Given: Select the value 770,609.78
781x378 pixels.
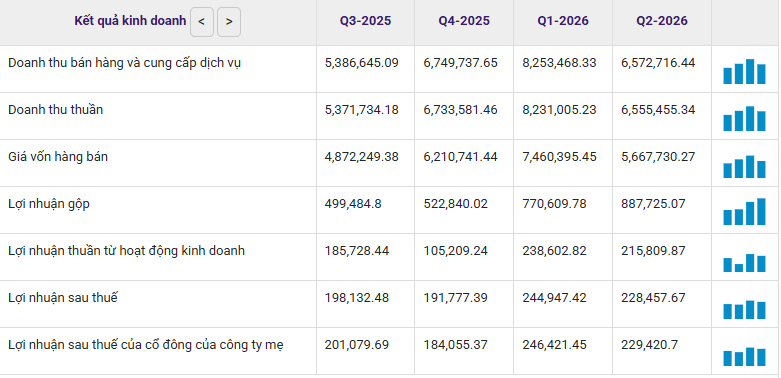Looking at the screenshot, I should click(554, 204).
